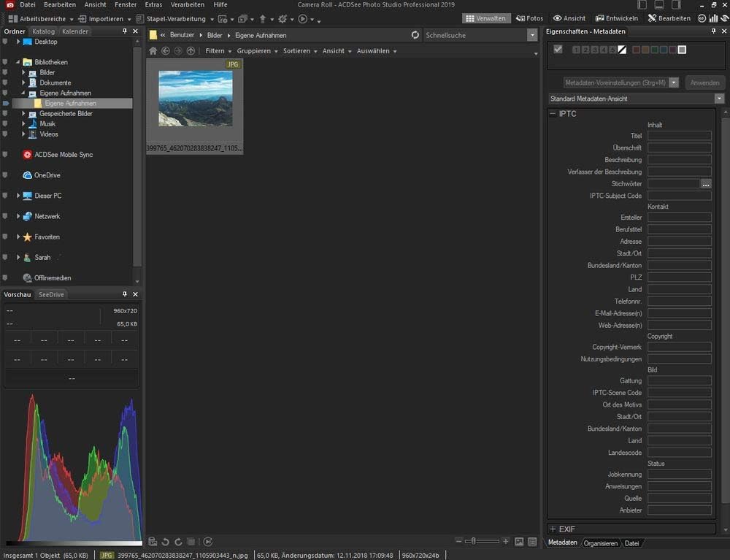Switch to Entwickeln mode
730x560 pixels.
tap(616, 18)
